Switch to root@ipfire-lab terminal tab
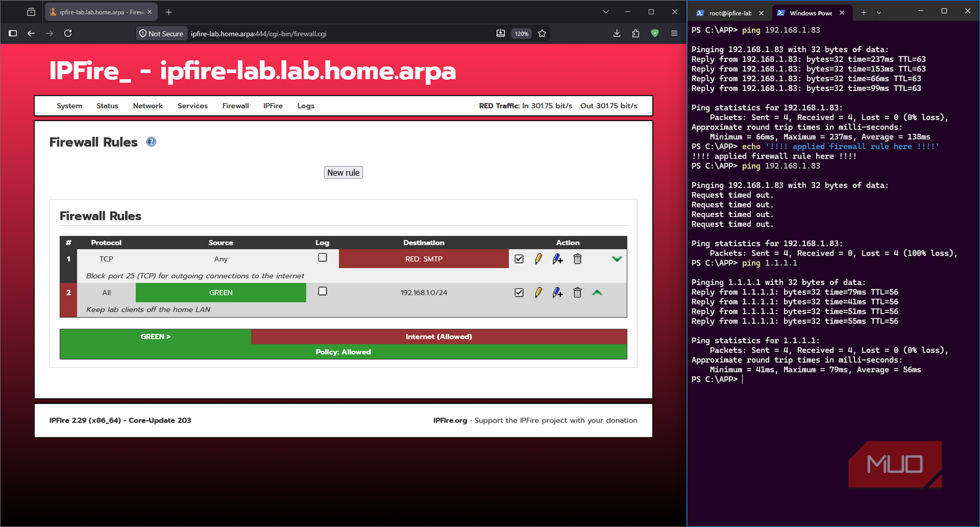 [730, 12]
